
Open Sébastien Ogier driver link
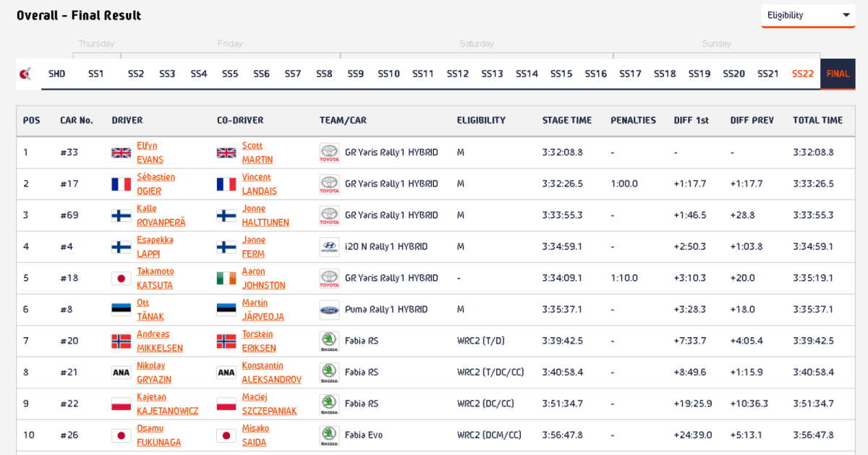pos(155,184)
